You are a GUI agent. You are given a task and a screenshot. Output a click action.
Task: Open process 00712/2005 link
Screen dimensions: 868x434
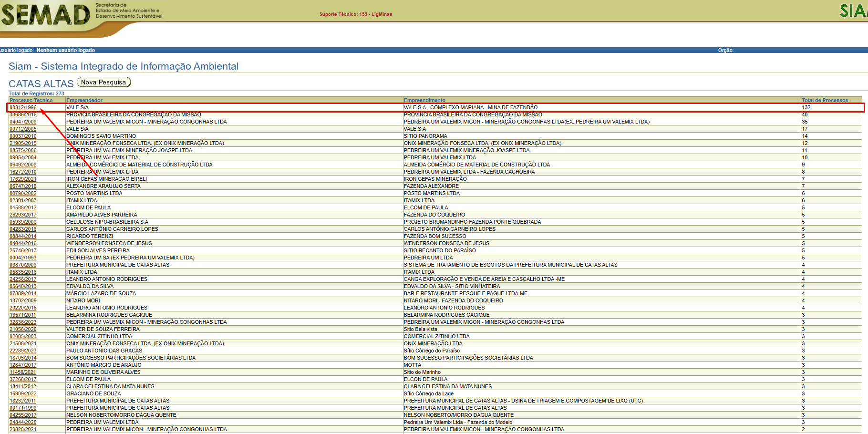[23, 129]
